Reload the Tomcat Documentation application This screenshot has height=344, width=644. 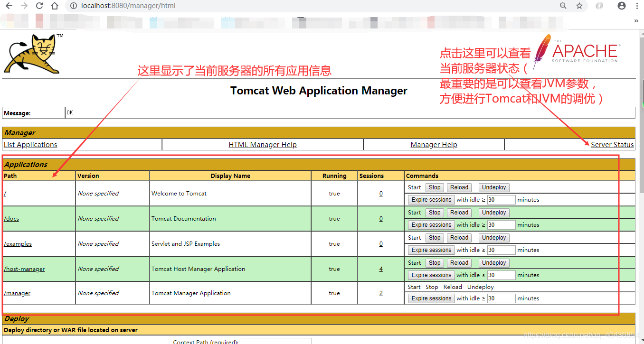459,213
